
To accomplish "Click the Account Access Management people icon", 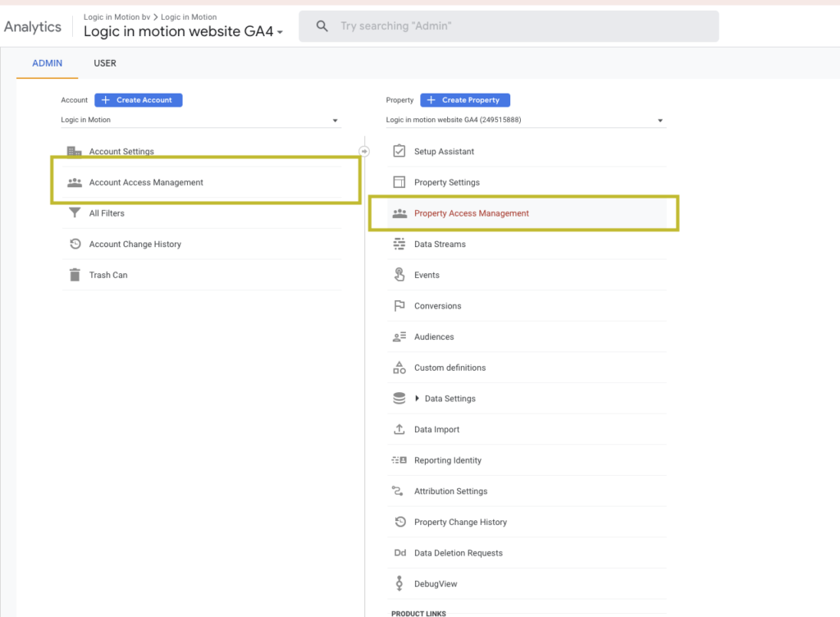I will (x=75, y=183).
